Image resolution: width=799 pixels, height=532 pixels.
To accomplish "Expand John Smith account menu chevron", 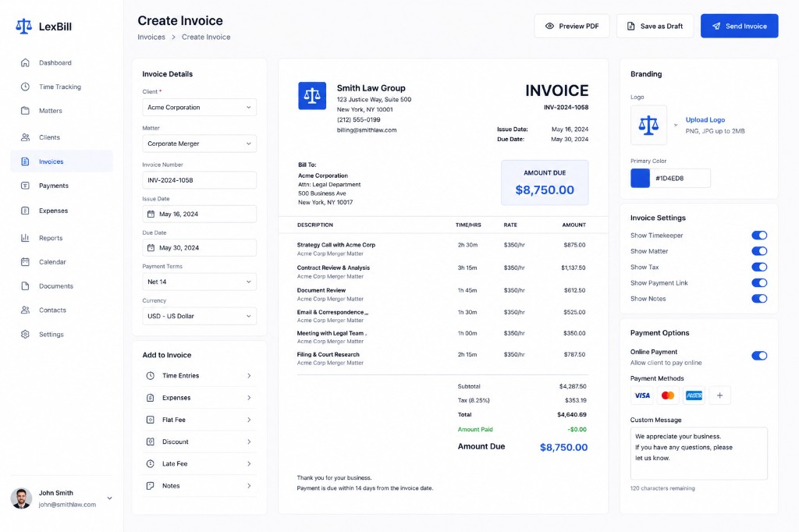I will [109, 498].
